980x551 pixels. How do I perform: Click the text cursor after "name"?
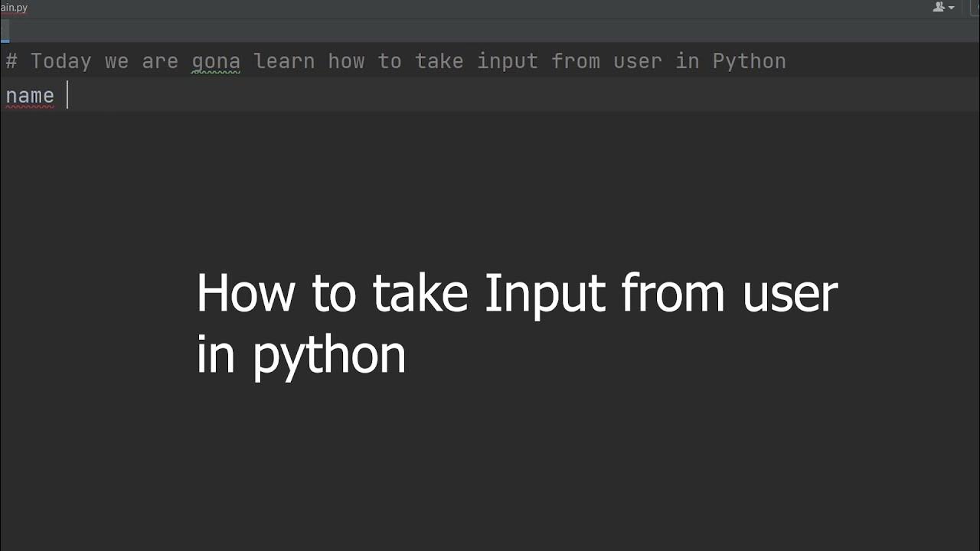[x=67, y=96]
